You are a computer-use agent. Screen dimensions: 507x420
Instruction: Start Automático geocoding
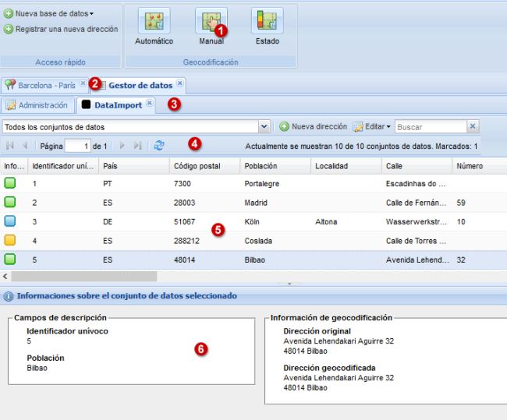[x=154, y=26]
